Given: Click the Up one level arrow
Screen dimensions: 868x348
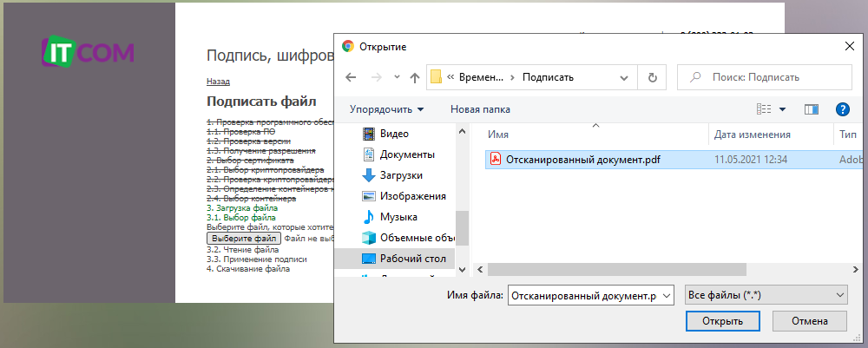Looking at the screenshot, I should (x=415, y=77).
